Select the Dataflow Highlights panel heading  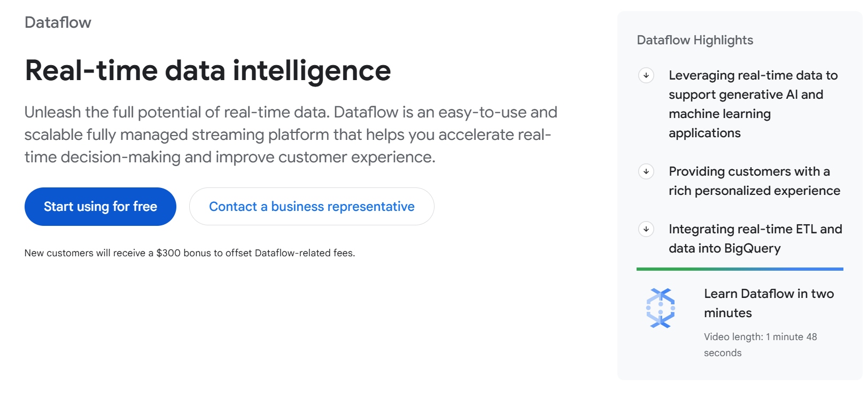click(x=695, y=40)
